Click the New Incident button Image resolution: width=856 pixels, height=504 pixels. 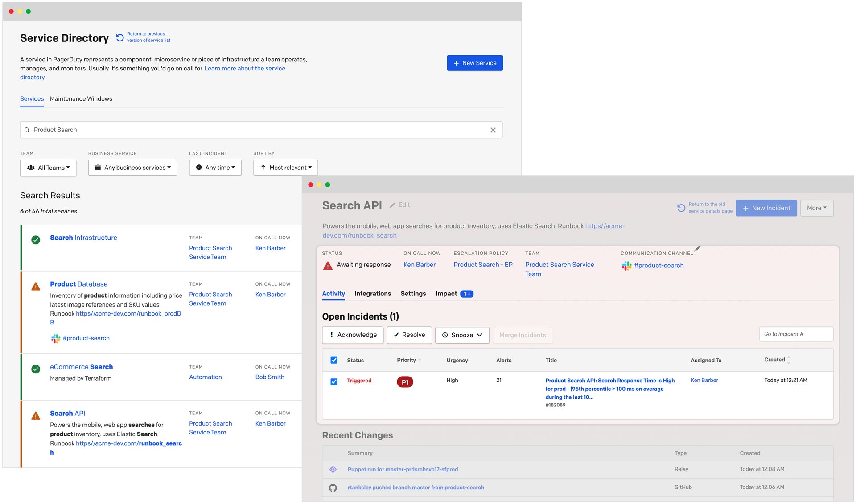(766, 208)
